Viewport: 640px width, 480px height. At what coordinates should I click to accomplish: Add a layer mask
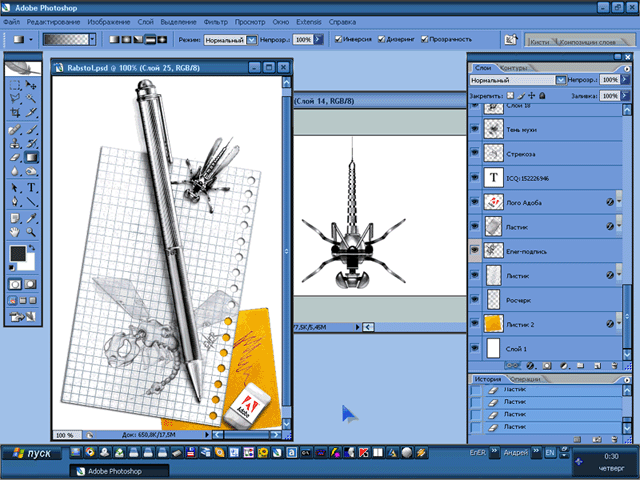547,365
